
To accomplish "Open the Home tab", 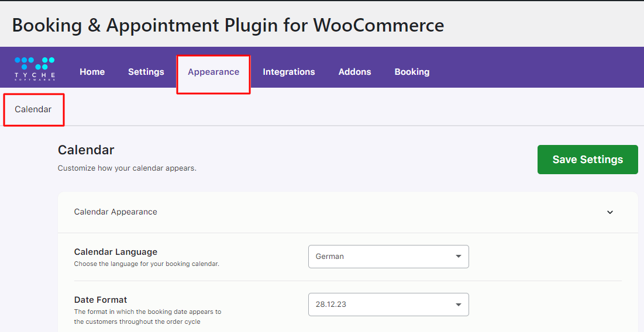I will [92, 72].
